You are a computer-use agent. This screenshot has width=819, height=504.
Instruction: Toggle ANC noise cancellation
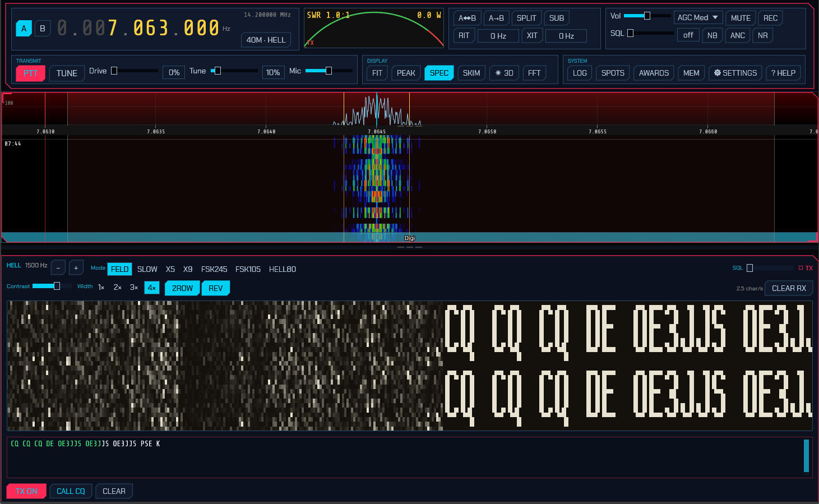click(x=737, y=35)
